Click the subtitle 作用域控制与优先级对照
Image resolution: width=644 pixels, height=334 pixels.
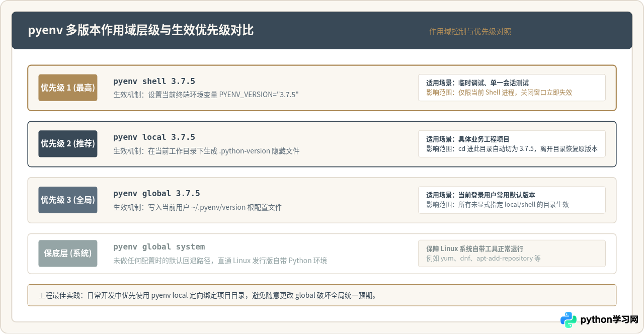click(470, 32)
